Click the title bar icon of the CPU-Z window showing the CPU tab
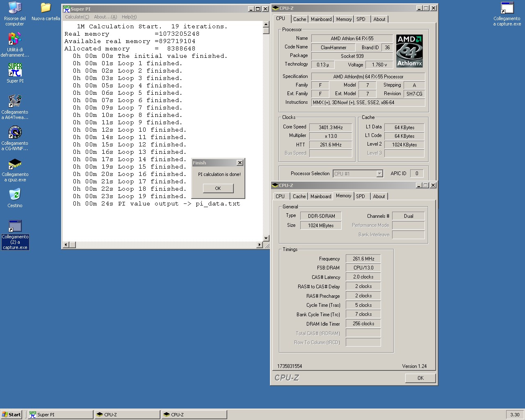This screenshot has width=525, height=420. click(276, 8)
